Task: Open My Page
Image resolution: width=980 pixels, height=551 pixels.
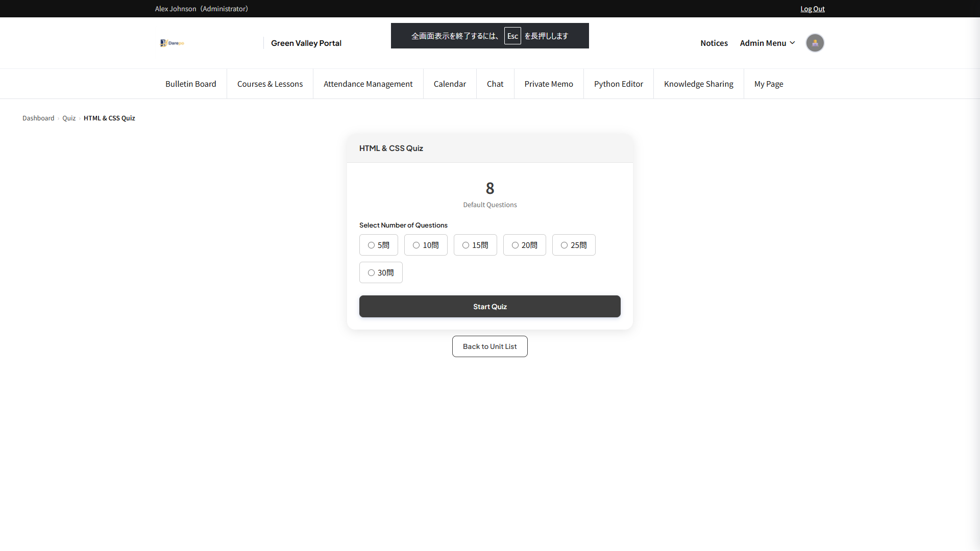Action: tap(769, 84)
